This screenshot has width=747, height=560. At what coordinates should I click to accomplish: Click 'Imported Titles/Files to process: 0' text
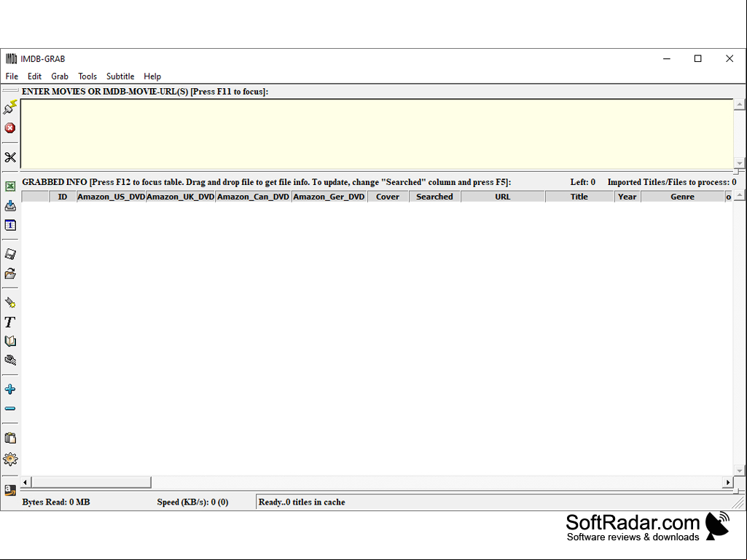pyautogui.click(x=672, y=182)
